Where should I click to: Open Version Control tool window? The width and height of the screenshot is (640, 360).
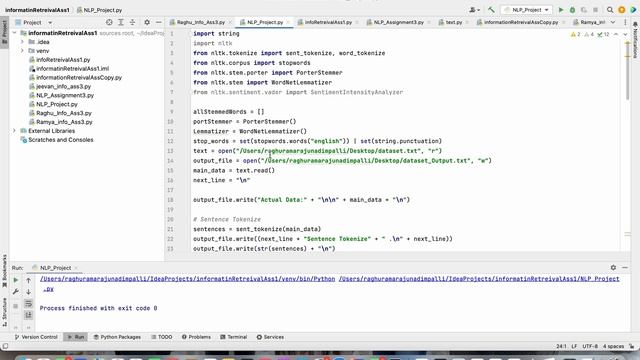tap(36, 337)
